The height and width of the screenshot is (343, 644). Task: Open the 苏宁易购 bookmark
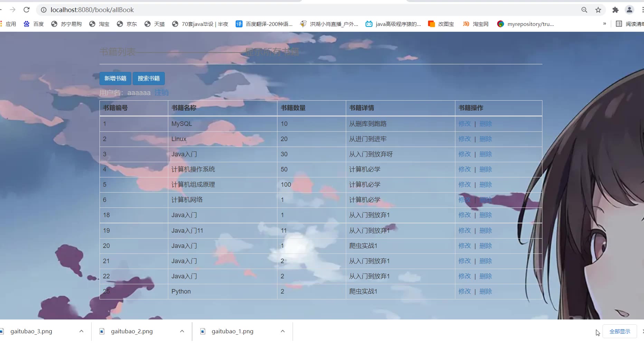pos(66,24)
